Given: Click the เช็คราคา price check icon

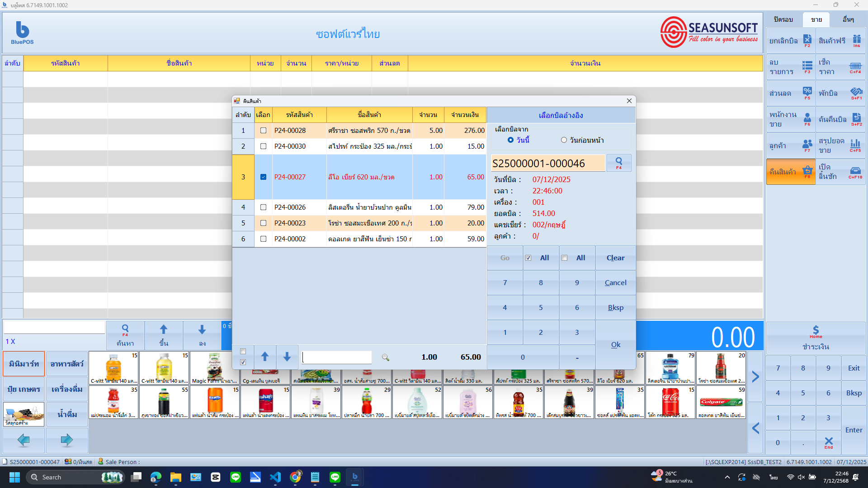Looking at the screenshot, I should (841, 67).
